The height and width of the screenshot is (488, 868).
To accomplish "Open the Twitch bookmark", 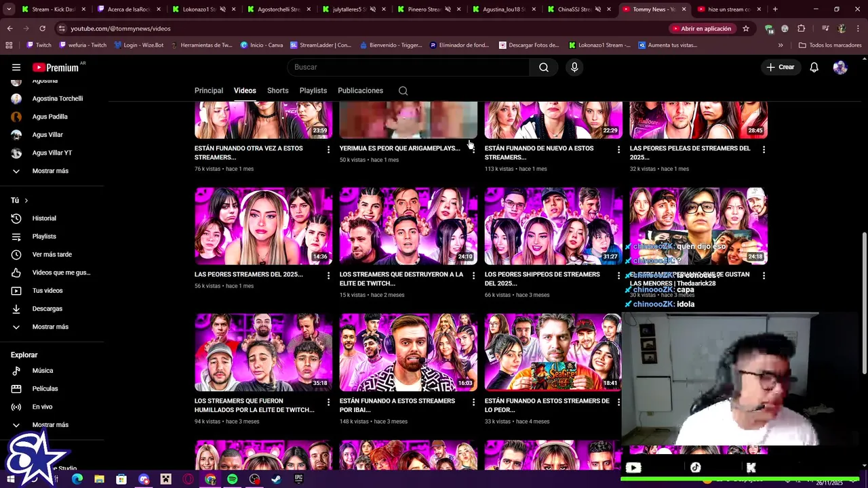I will (39, 45).
